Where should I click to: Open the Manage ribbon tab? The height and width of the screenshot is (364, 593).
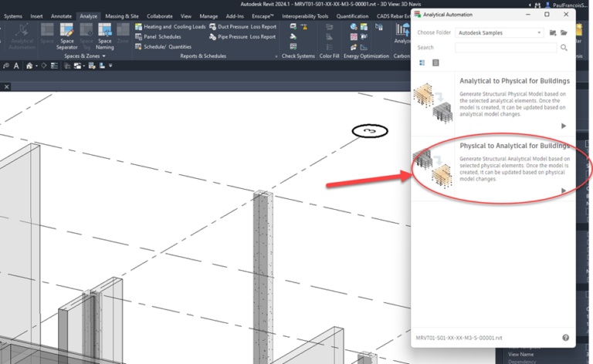[x=208, y=16]
